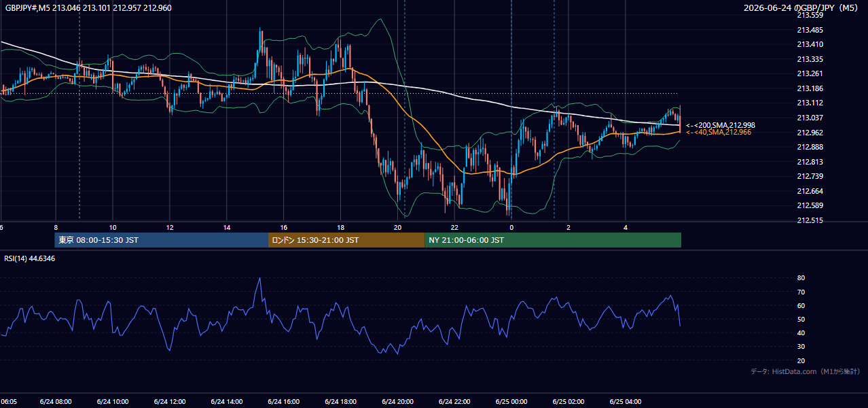The height and width of the screenshot is (408, 868).
Task: Click price axis label 212.962
Action: [810, 133]
